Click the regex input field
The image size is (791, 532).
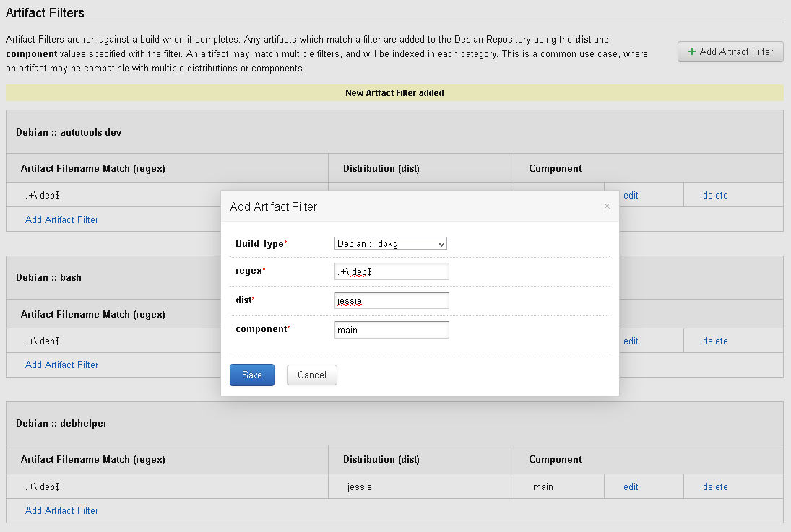click(392, 271)
